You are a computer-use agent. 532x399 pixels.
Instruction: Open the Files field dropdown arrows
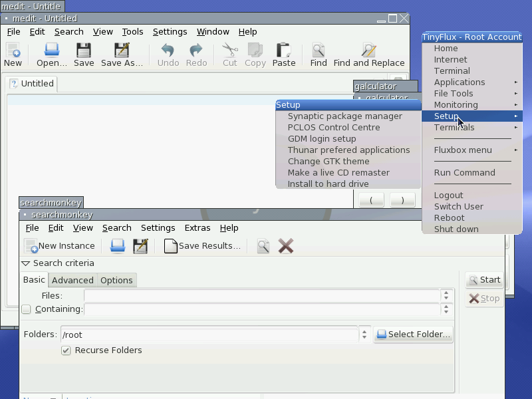446,295
